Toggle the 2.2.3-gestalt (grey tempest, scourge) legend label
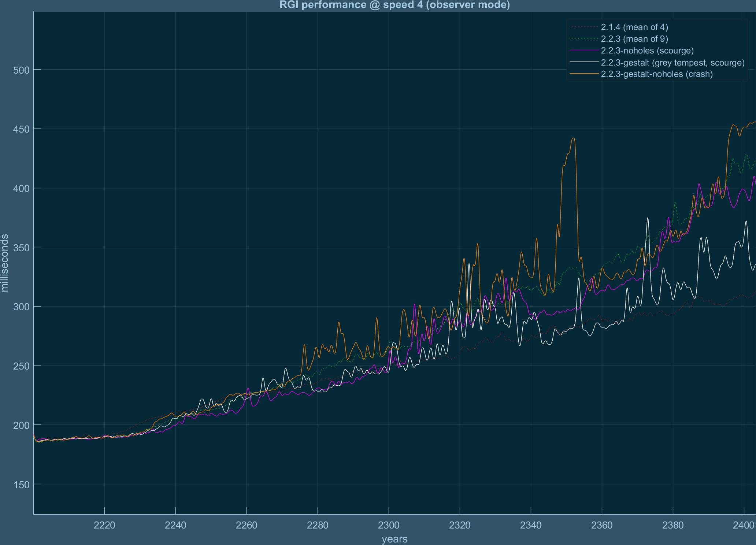The height and width of the screenshot is (545, 756). (x=672, y=63)
